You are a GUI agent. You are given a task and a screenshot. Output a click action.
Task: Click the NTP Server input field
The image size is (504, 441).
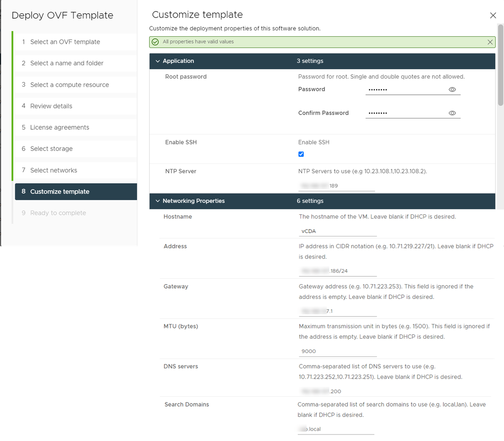(336, 186)
